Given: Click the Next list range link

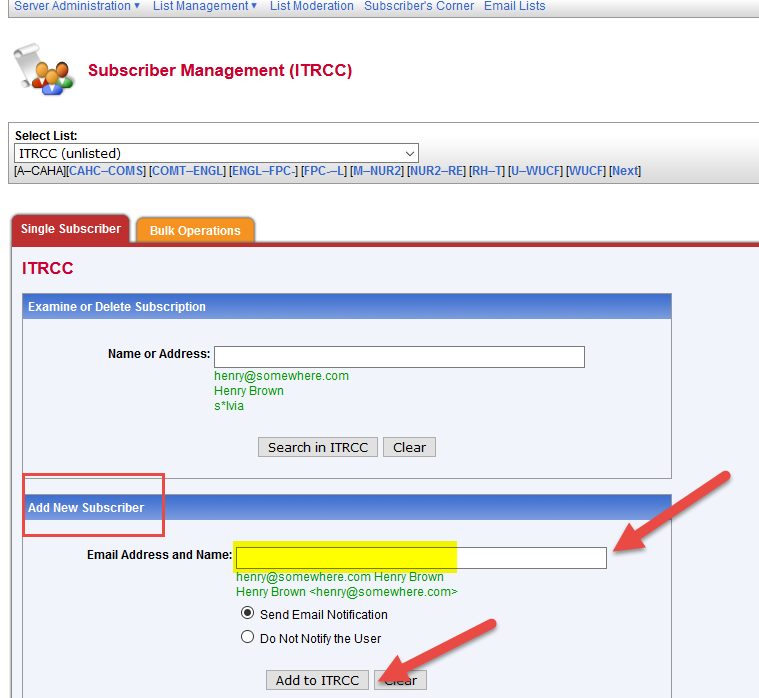Looking at the screenshot, I should click(x=625, y=171).
